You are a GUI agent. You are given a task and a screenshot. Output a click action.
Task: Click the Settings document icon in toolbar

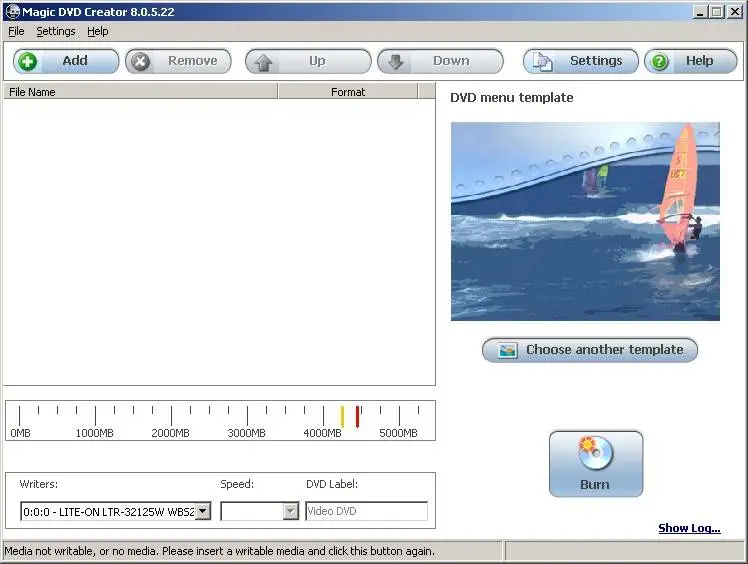point(543,62)
